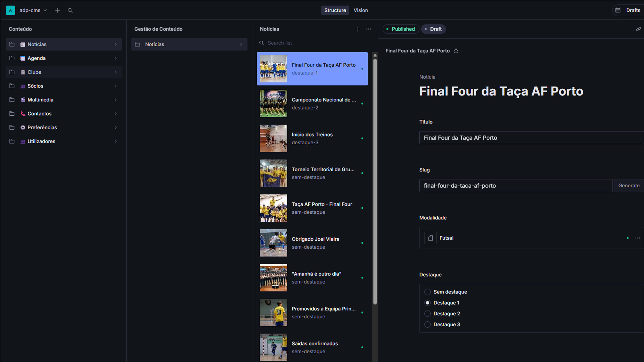Select Torneio Territorial de Gru... article

[x=312, y=173]
